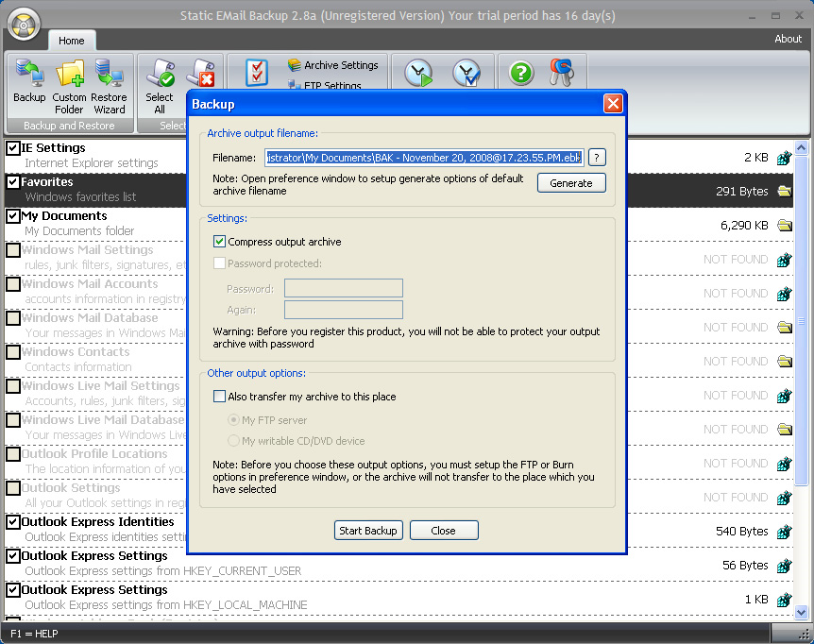Viewport: 814px width, 644px height.
Task: Click the '6,290 KB' size value
Action: 744,226
